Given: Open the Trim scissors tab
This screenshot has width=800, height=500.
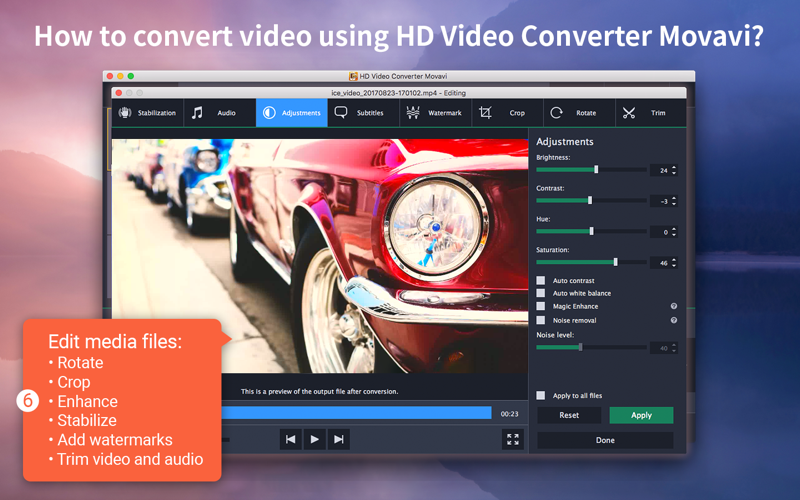Looking at the screenshot, I should click(x=644, y=113).
